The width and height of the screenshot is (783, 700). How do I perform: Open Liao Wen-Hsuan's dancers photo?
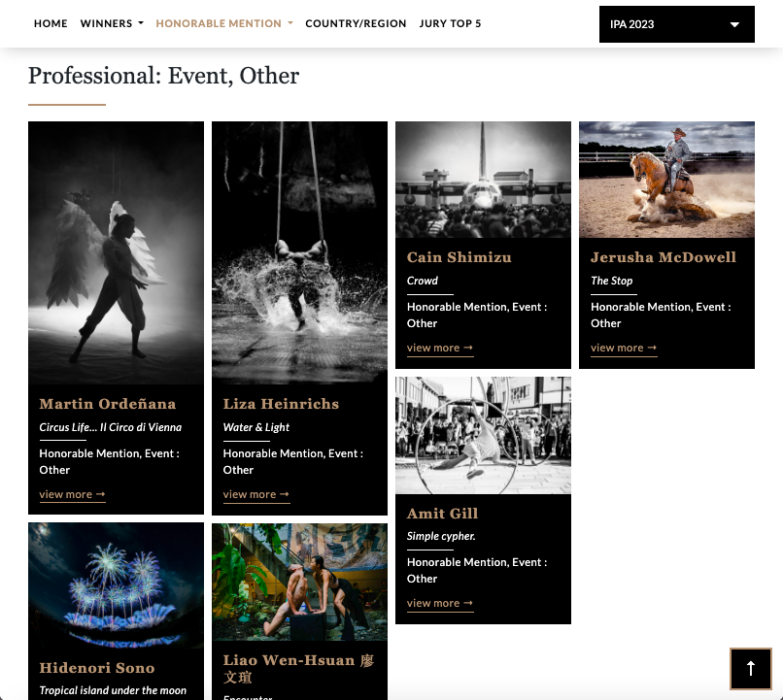point(299,583)
